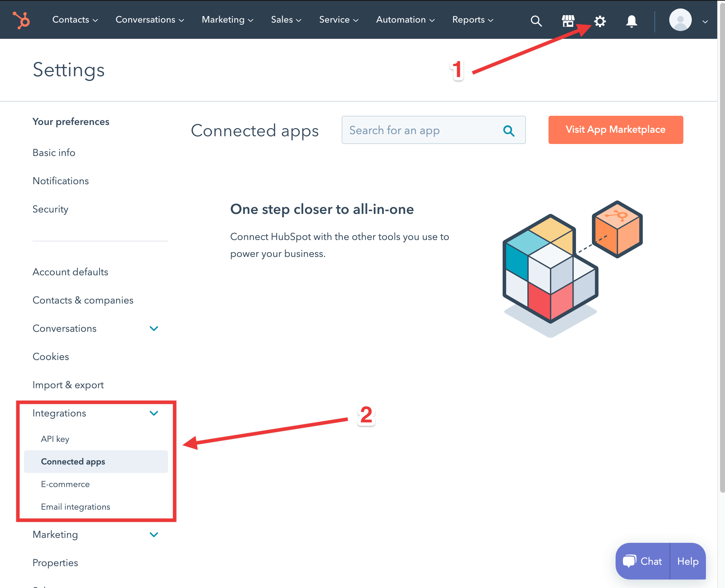Viewport: 725px width, 588px height.
Task: Select API key in the sidebar
Action: (55, 439)
